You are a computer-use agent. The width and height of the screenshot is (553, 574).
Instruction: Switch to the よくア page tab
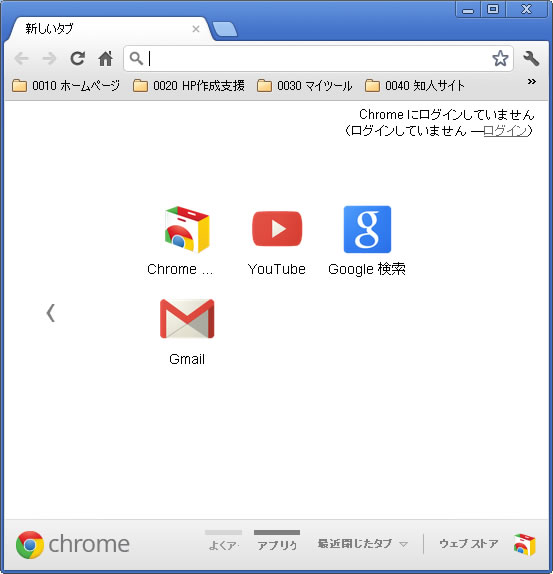[224, 541]
